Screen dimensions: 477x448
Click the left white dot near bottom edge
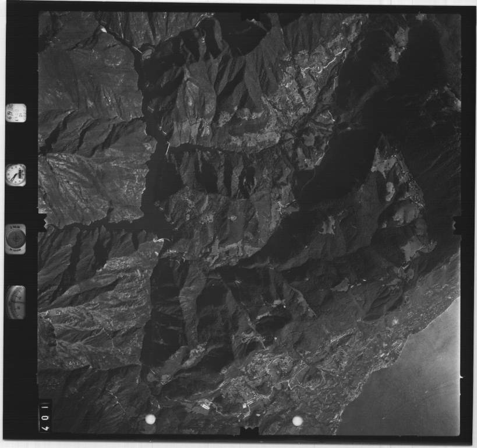[150, 419]
